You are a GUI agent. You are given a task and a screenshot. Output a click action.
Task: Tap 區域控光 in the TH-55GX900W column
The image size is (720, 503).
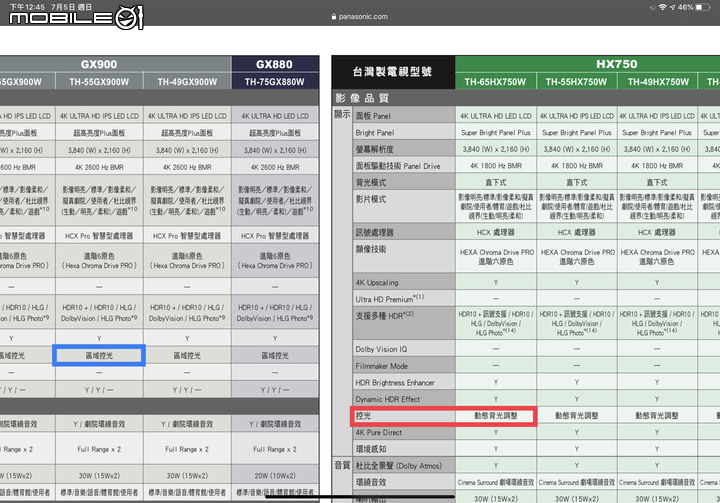[x=99, y=356]
